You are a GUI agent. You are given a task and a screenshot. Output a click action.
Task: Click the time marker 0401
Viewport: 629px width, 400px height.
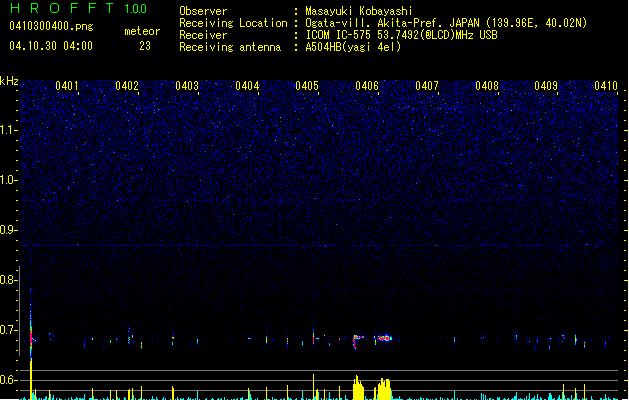point(67,86)
